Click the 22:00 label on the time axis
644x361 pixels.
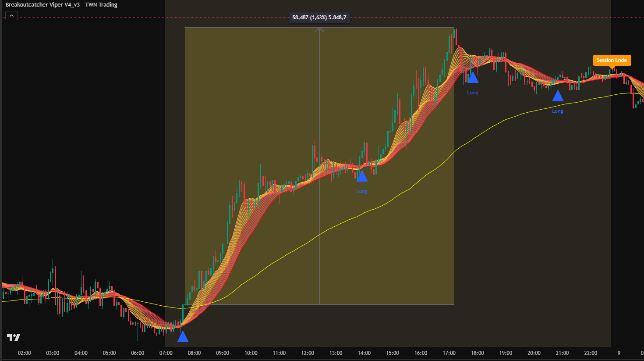(x=591, y=353)
